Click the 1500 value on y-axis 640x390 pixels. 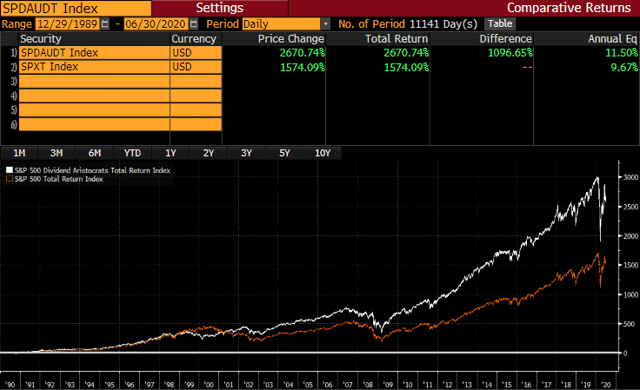click(x=631, y=265)
